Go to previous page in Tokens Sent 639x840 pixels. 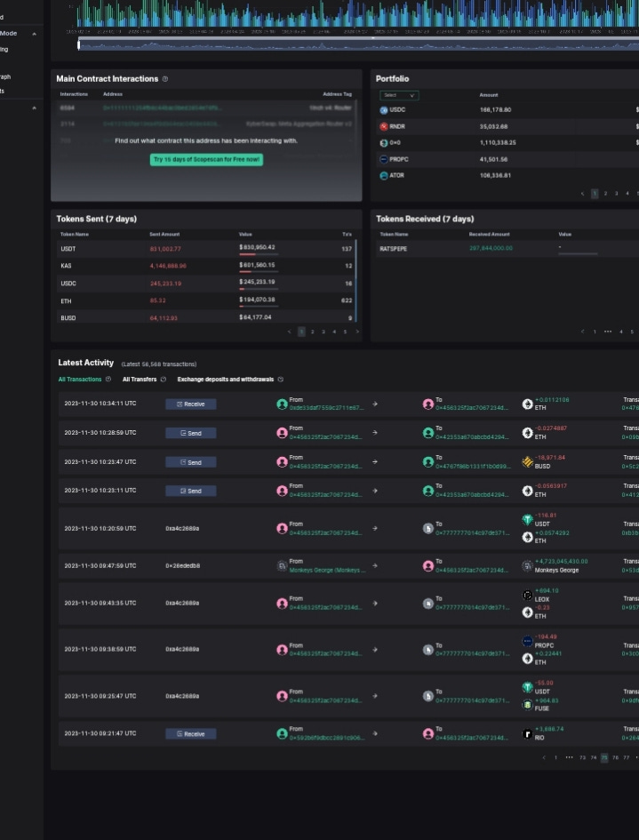click(x=289, y=332)
